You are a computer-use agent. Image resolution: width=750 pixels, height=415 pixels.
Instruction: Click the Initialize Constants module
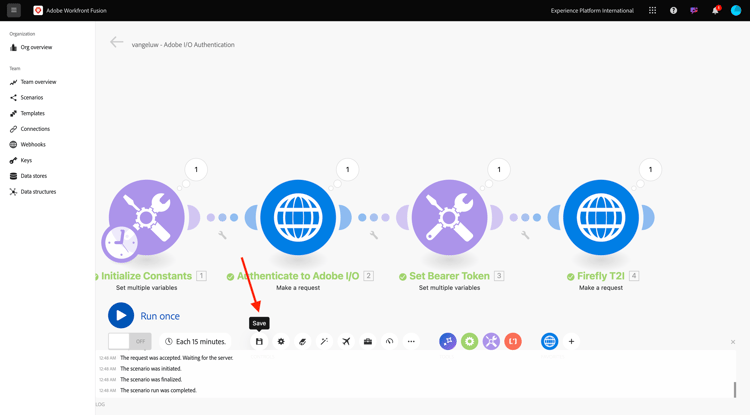tap(146, 218)
